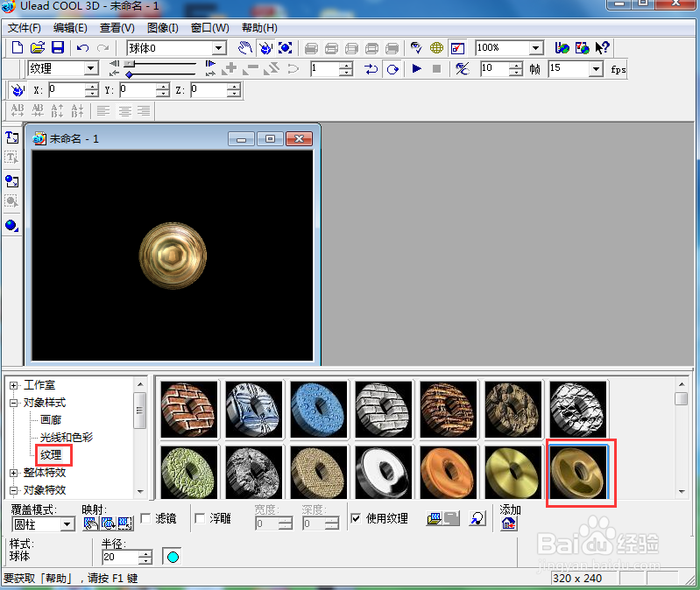Image resolution: width=700 pixels, height=590 pixels.
Task: Open the 窗口(W) menu
Action: pyautogui.click(x=209, y=28)
